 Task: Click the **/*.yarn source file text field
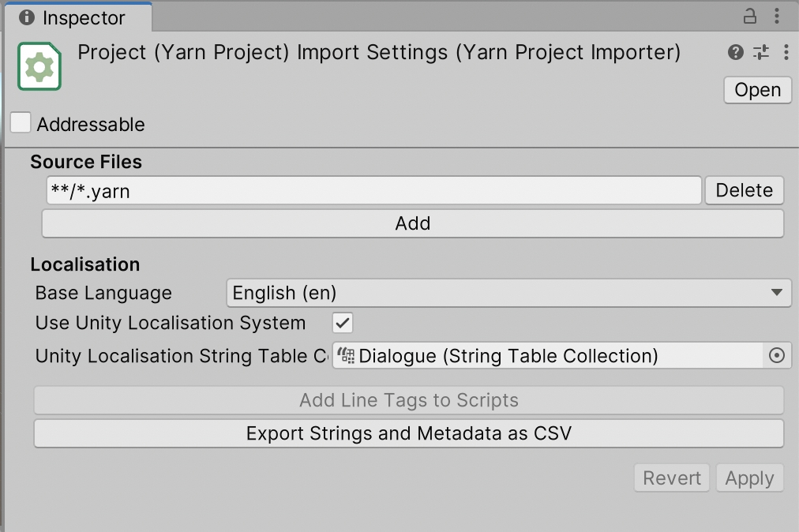tap(374, 190)
